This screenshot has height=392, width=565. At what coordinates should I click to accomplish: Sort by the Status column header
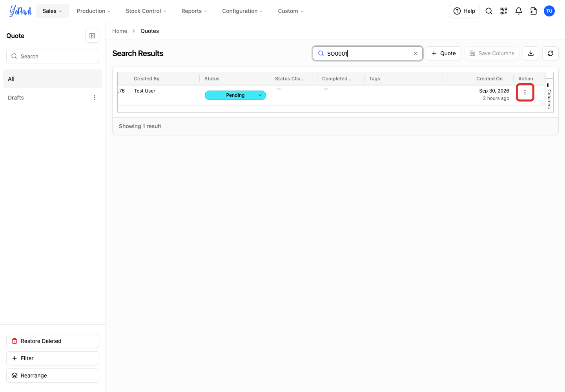[235, 79]
